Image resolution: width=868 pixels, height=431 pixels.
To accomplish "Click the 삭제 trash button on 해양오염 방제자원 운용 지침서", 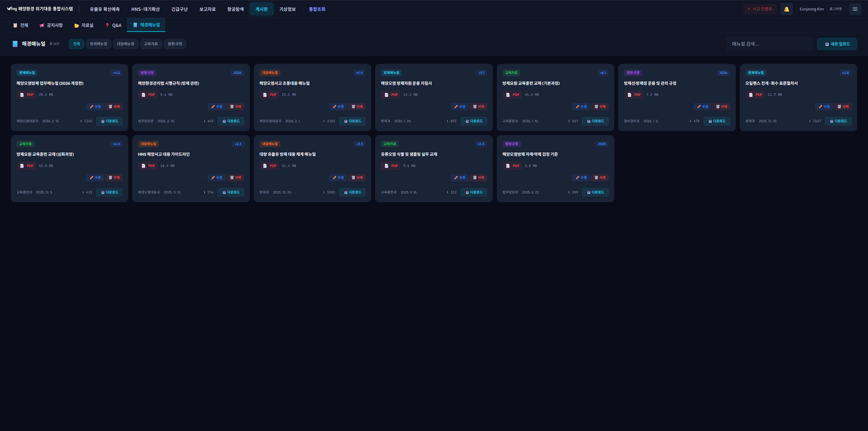I will pyautogui.click(x=478, y=106).
